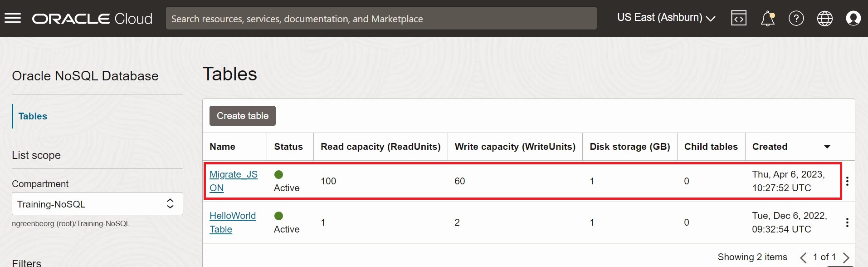Open the Migrate_JSON table link
The height and width of the screenshot is (267, 868).
pyautogui.click(x=234, y=181)
